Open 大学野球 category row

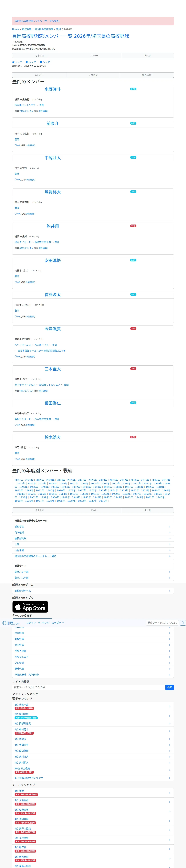click(x=93, y=645)
